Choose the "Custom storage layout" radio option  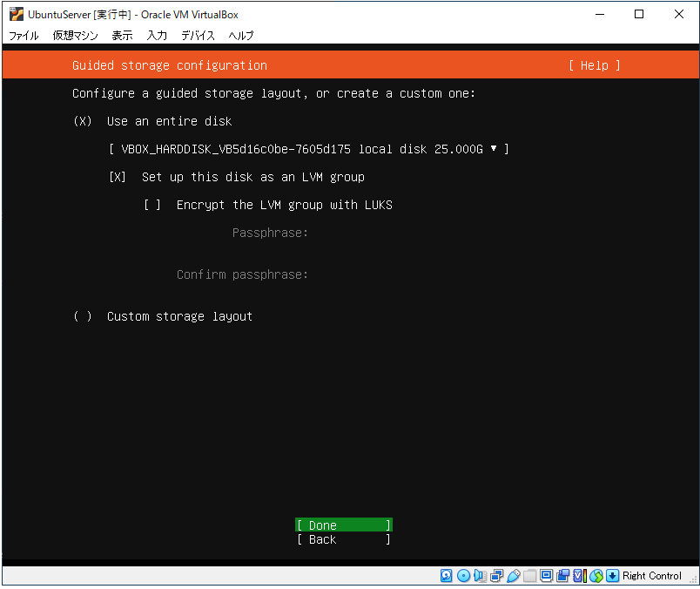coord(83,316)
